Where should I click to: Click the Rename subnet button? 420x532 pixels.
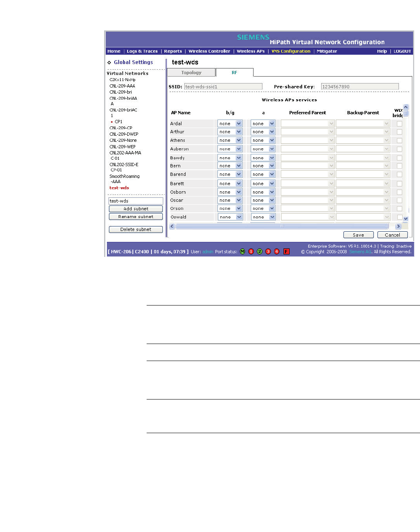point(136,217)
